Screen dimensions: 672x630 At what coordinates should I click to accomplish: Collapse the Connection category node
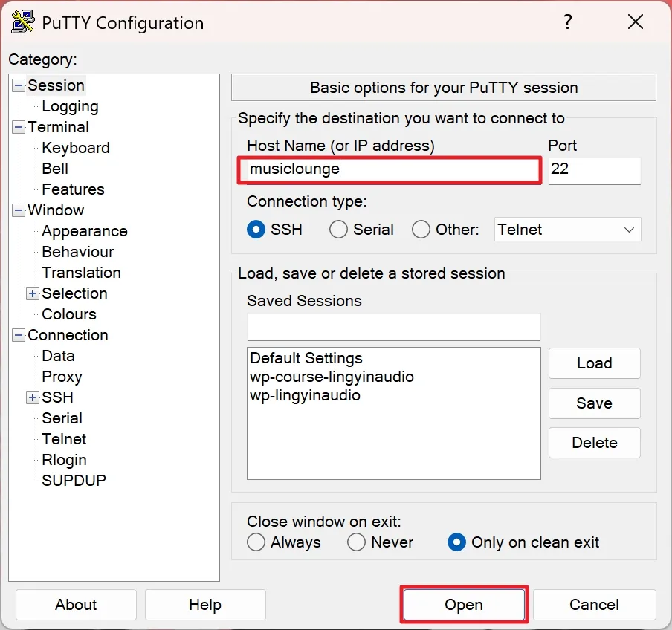(x=19, y=335)
